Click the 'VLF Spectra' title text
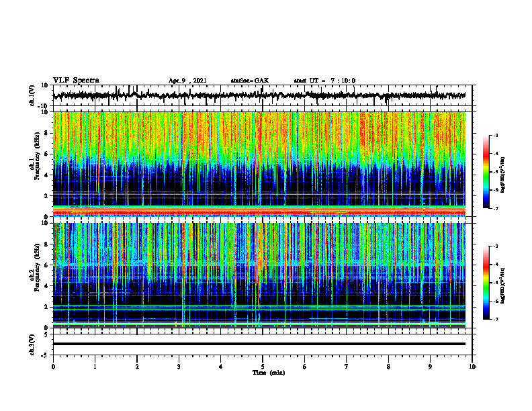This screenshot has height=411, width=532. [x=76, y=81]
